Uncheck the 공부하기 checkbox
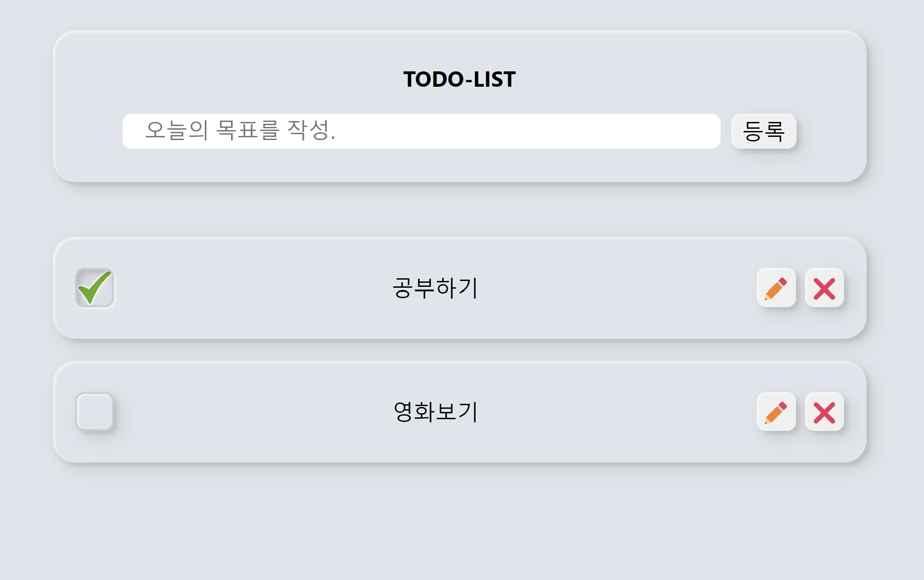 click(x=94, y=288)
